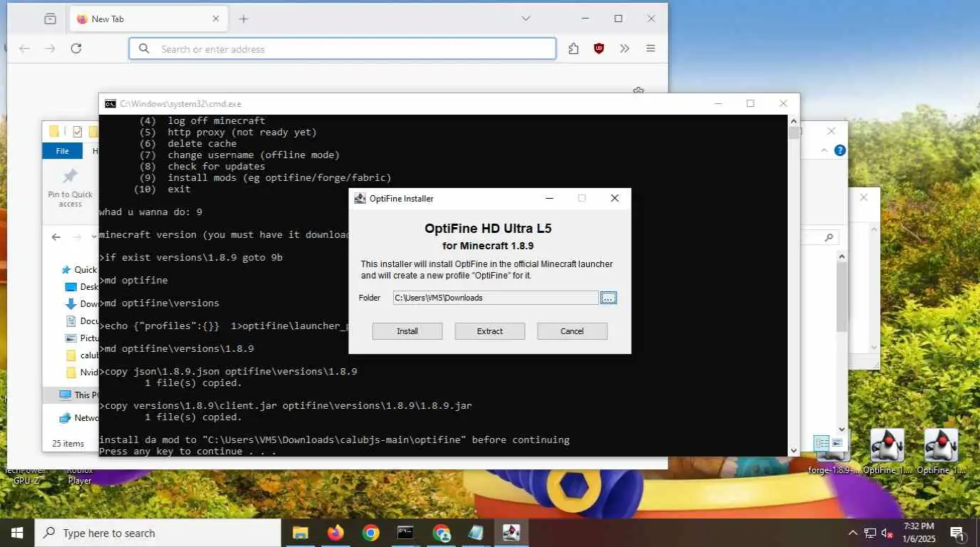Open a new Firefox tab with plus
The height and width of the screenshot is (547, 980).
244,19
